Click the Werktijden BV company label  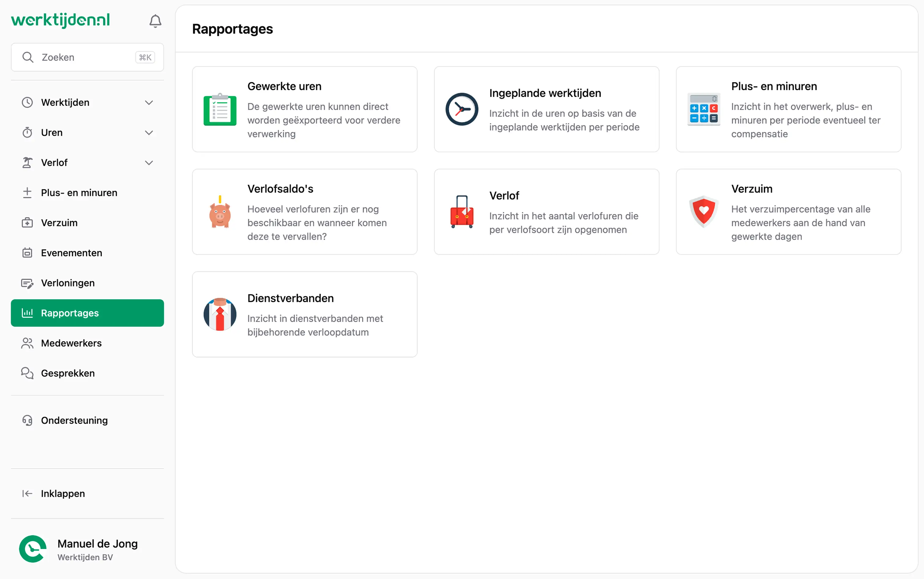[85, 557]
